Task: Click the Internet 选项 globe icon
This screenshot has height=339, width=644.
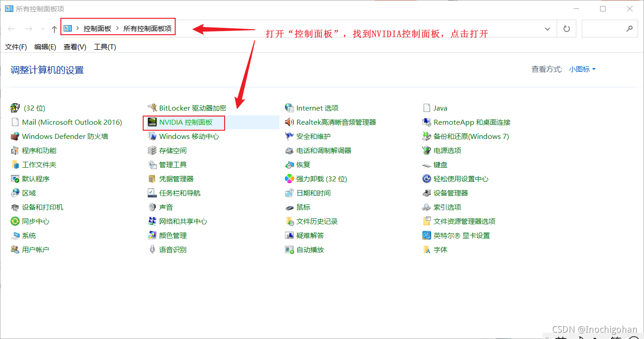Action: pos(289,108)
